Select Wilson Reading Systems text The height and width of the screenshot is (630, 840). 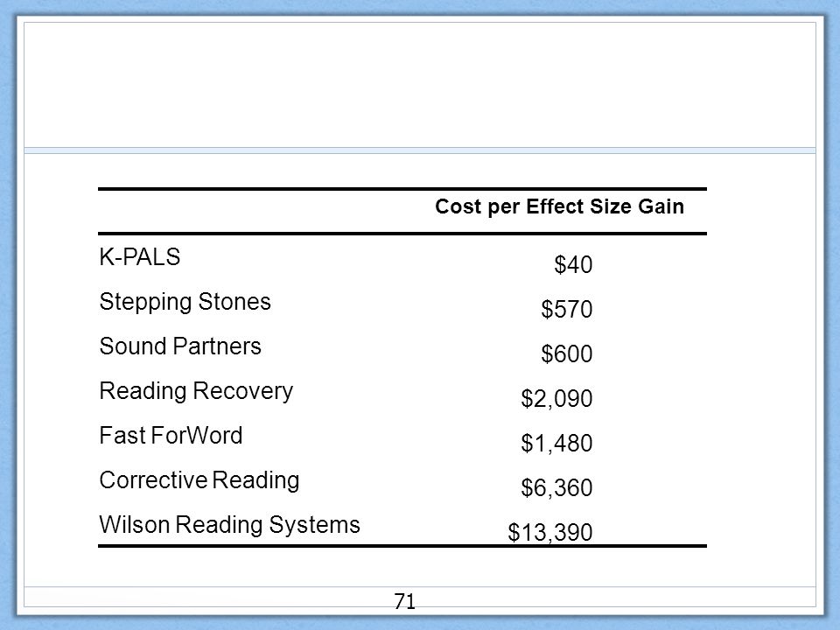(229, 525)
